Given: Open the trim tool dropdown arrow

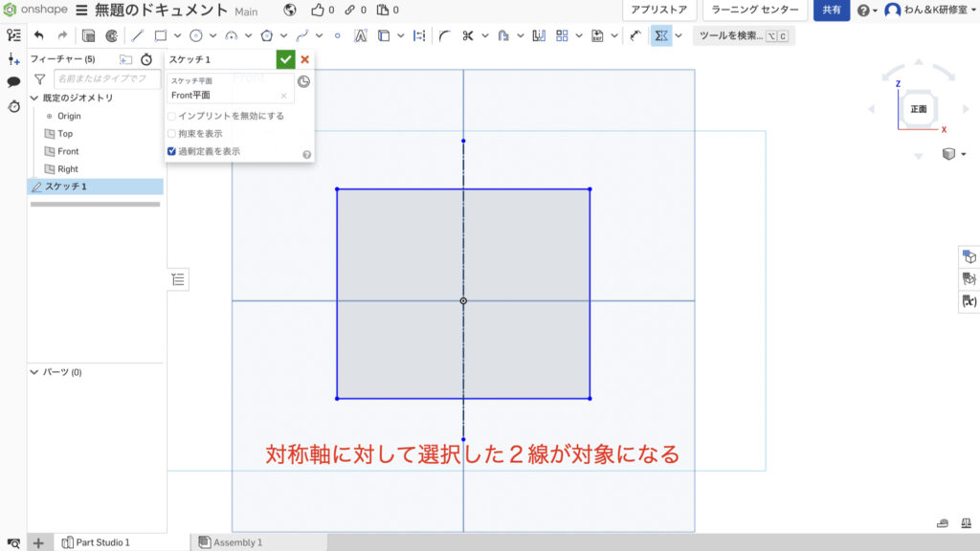Looking at the screenshot, I should [x=485, y=35].
